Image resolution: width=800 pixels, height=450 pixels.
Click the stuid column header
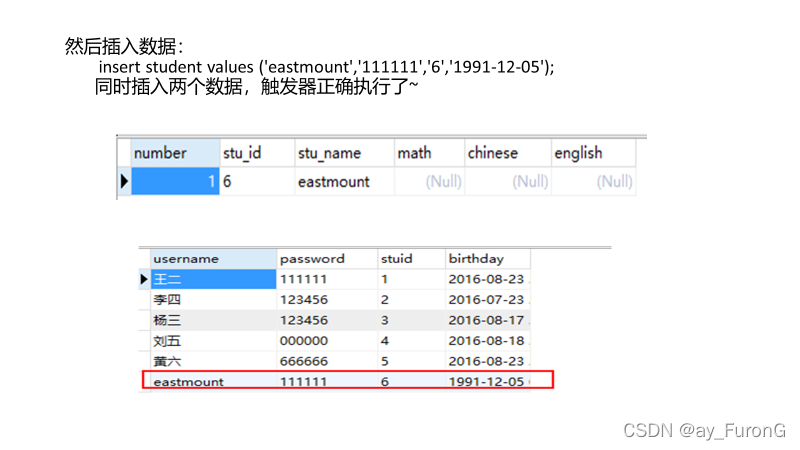411,259
